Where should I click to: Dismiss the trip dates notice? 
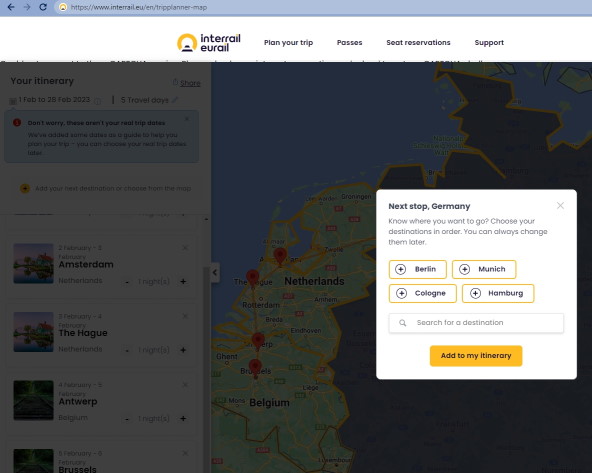187,119
